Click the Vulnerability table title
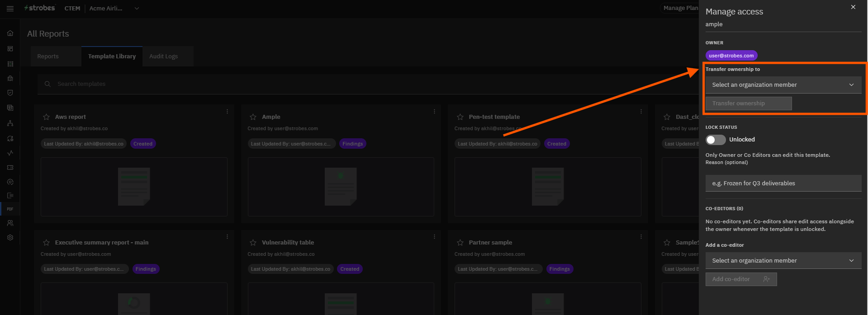Screen dimensions: 868x315 point(288,243)
